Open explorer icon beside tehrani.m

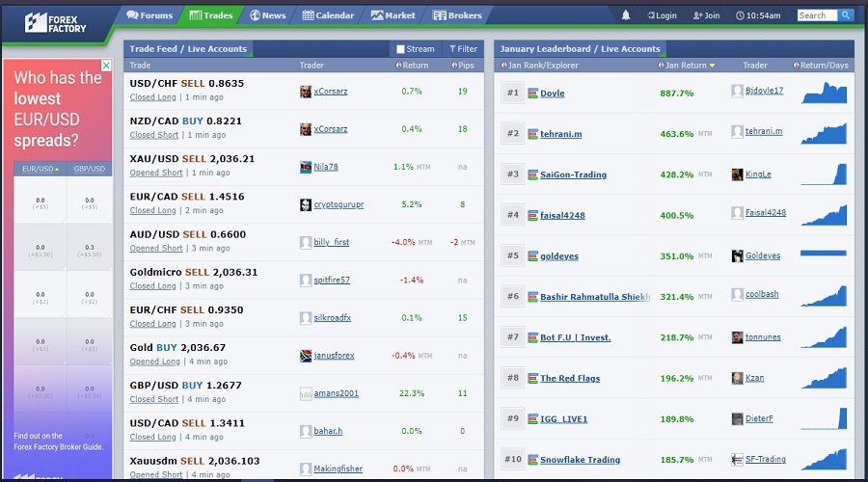tap(532, 134)
